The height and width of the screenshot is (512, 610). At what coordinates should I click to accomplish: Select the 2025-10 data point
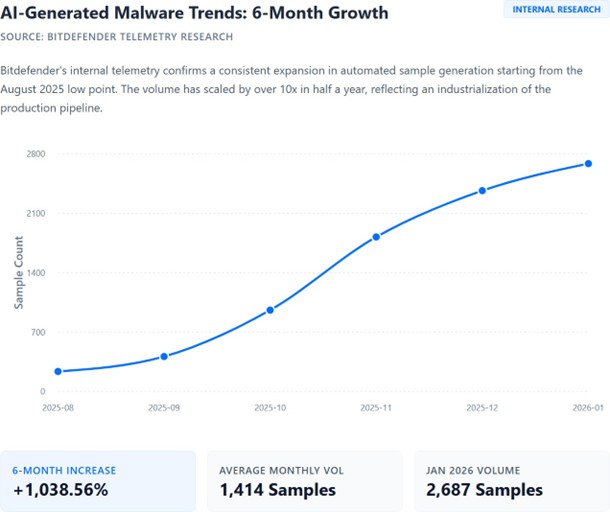click(270, 310)
